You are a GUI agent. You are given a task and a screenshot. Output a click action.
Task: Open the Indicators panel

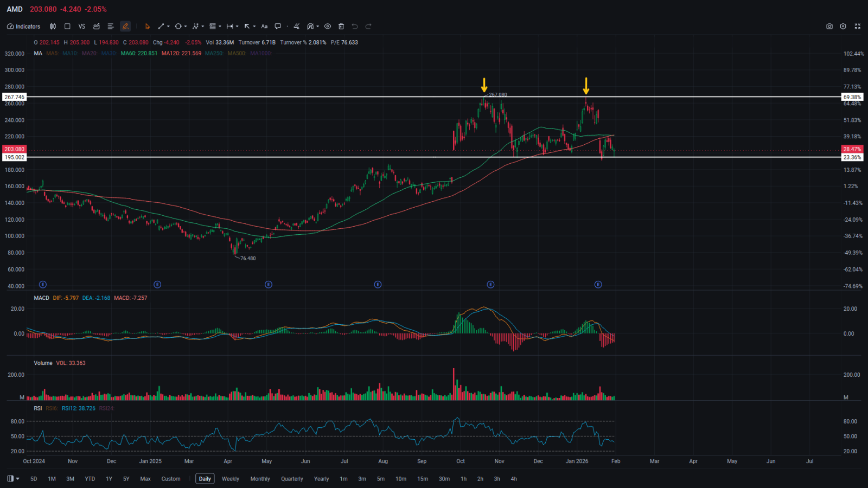click(23, 26)
